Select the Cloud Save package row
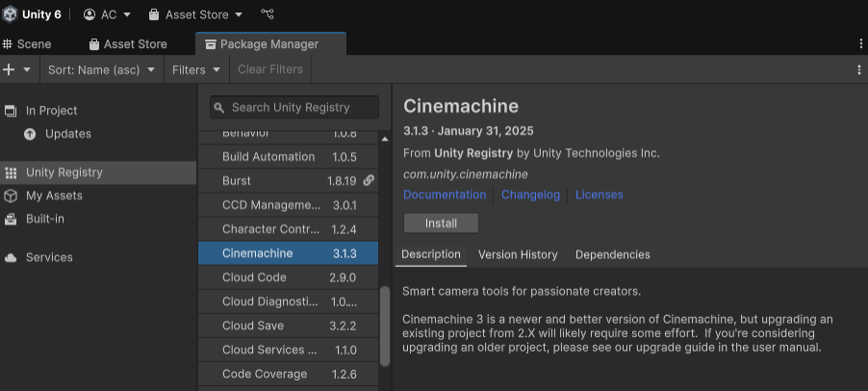 [289, 326]
